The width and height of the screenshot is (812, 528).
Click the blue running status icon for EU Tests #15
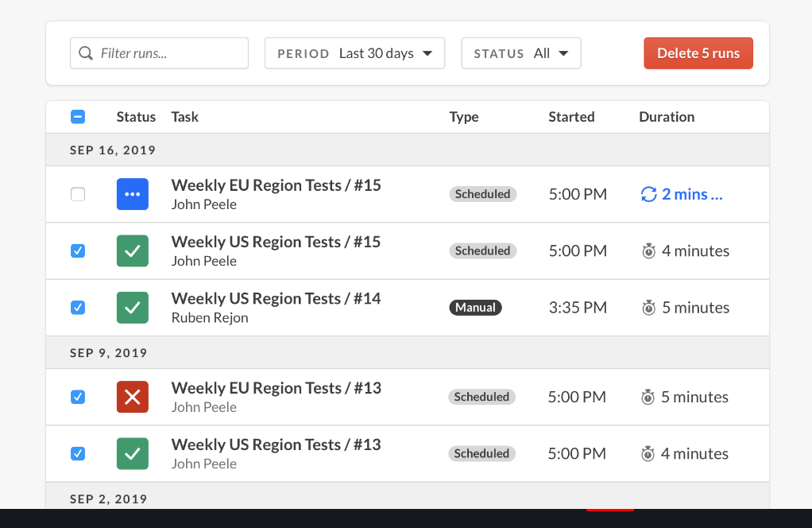point(132,193)
